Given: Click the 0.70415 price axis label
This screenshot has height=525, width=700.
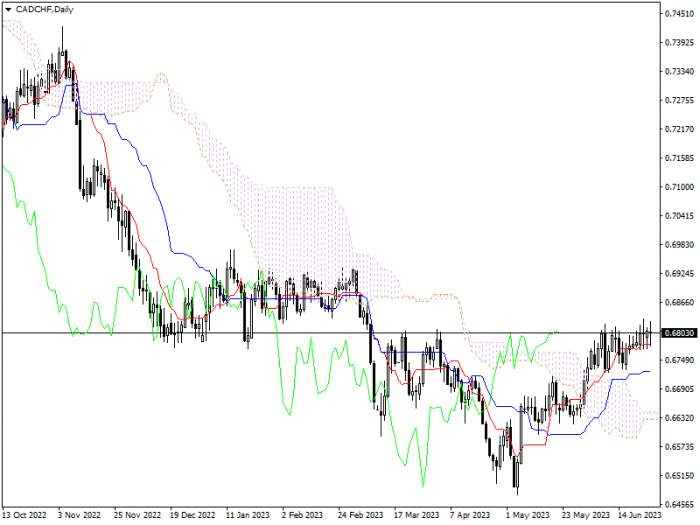Looking at the screenshot, I should [x=679, y=216].
